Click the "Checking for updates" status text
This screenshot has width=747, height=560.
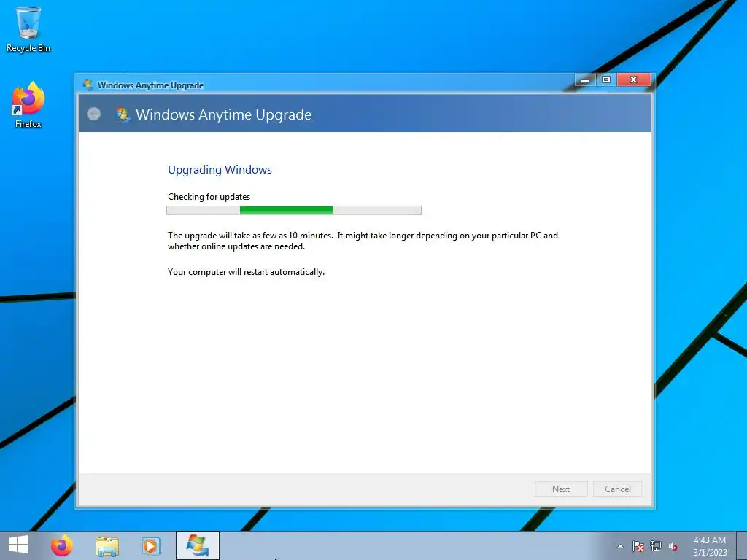click(x=209, y=197)
